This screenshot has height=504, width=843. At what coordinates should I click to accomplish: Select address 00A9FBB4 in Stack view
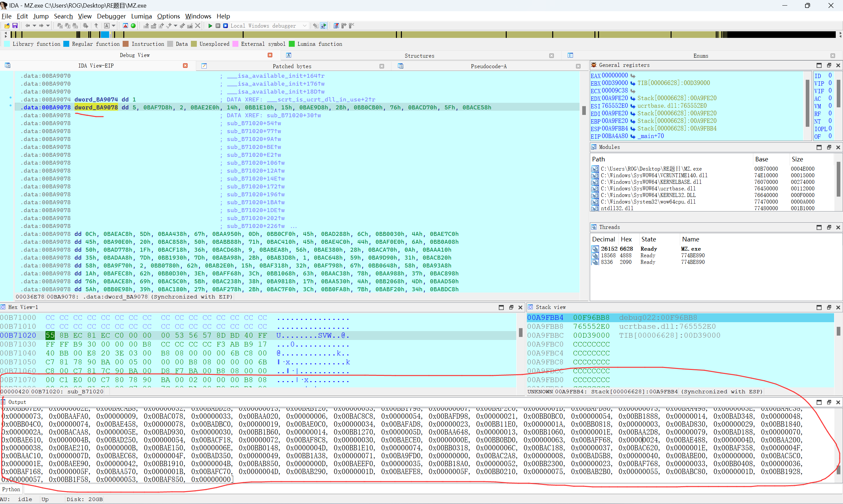click(545, 318)
